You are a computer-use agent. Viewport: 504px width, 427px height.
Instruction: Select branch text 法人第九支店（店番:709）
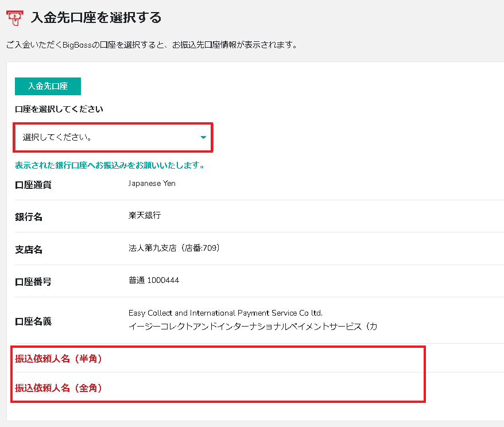coord(174,248)
